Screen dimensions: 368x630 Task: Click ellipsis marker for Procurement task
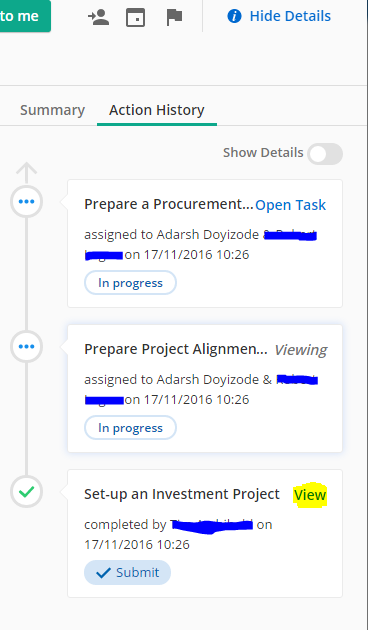(x=27, y=201)
